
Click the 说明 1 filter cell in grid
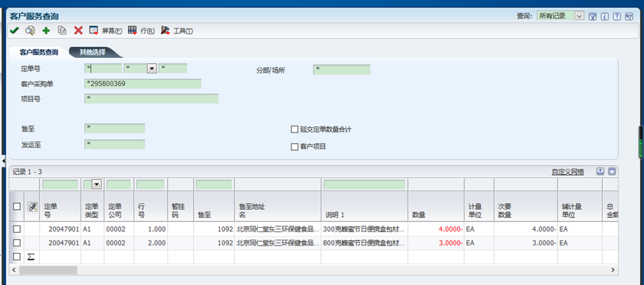(x=364, y=185)
